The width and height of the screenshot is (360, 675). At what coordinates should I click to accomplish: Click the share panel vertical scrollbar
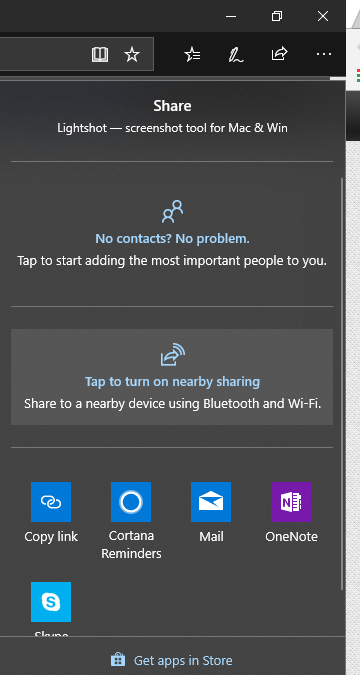pyautogui.click(x=342, y=383)
